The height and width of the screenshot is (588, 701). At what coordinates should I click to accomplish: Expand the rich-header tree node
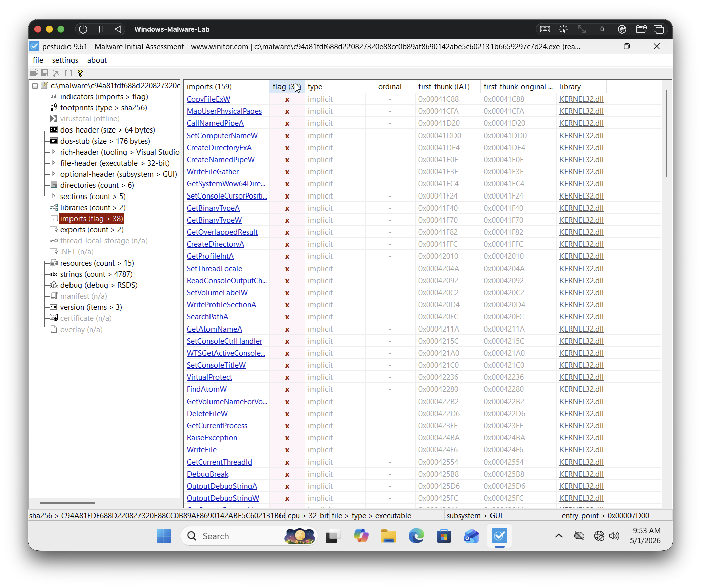point(54,152)
